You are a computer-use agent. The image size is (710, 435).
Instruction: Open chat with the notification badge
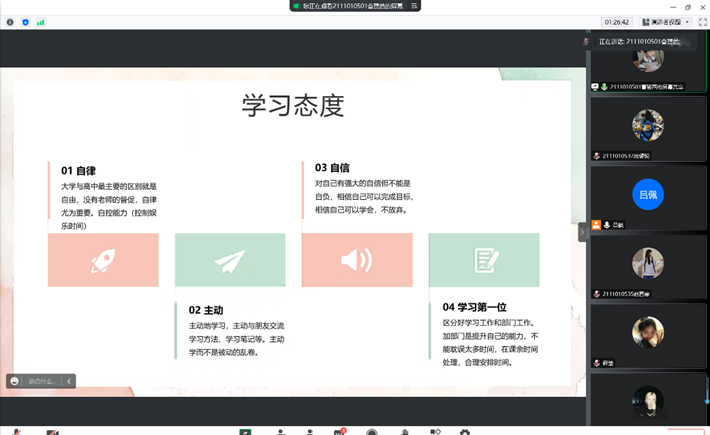pos(340,432)
